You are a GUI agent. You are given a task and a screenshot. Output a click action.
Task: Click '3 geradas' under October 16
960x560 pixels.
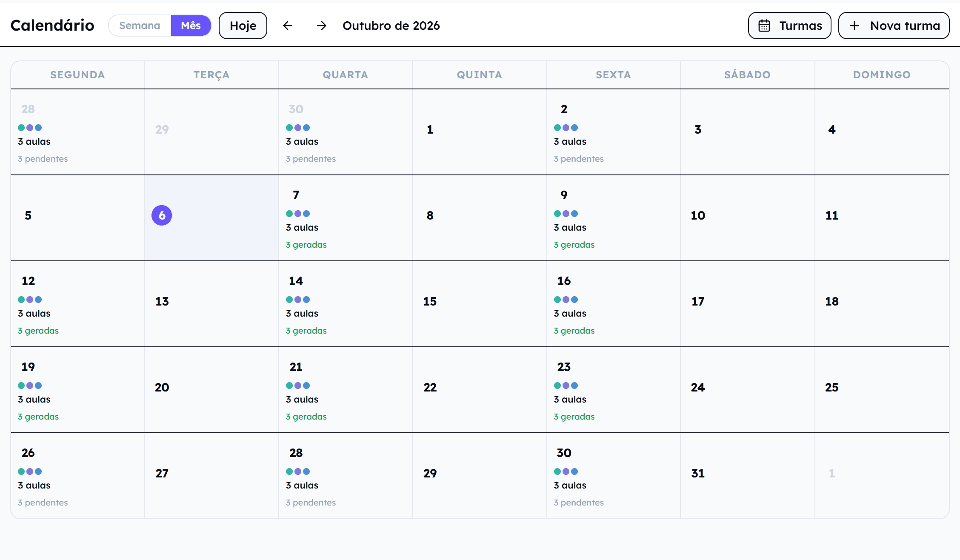pos(574,331)
